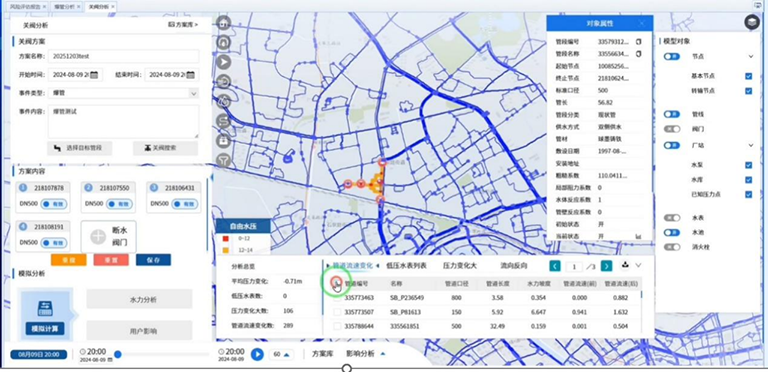
Task: Click the 用户影响 button
Action: (x=140, y=331)
